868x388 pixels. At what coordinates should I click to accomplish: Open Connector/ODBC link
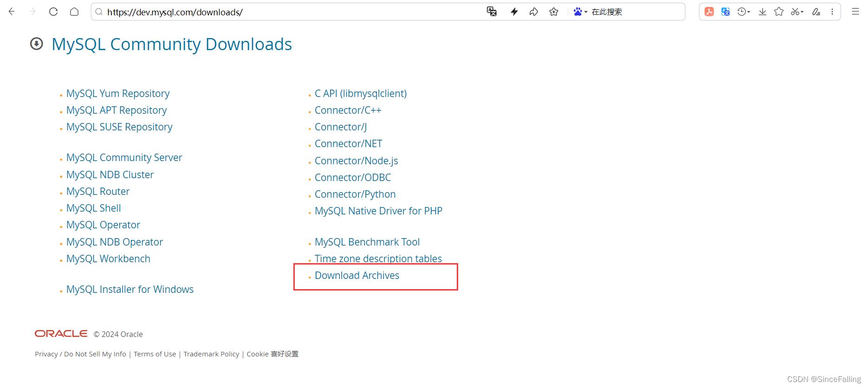point(353,177)
